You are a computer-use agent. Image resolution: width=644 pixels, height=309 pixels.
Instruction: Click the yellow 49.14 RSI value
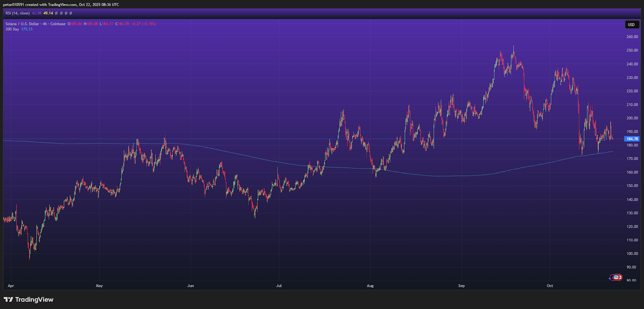(48, 13)
